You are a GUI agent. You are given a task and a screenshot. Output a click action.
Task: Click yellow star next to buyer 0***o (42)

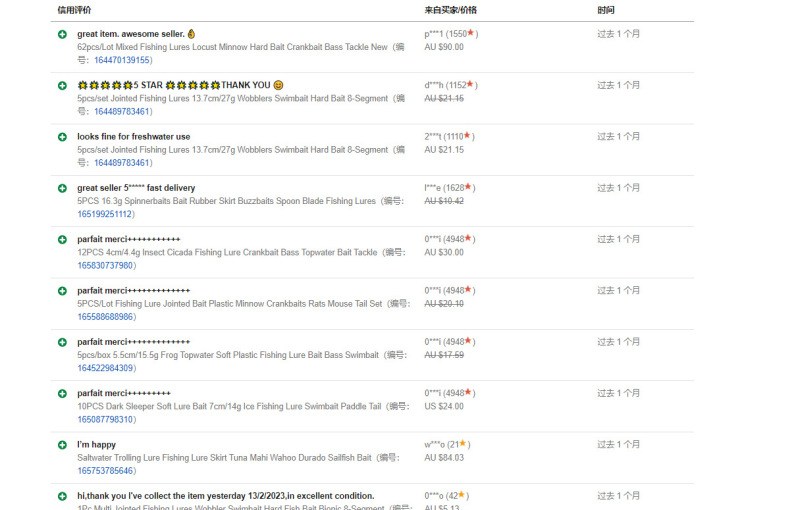[x=462, y=495]
